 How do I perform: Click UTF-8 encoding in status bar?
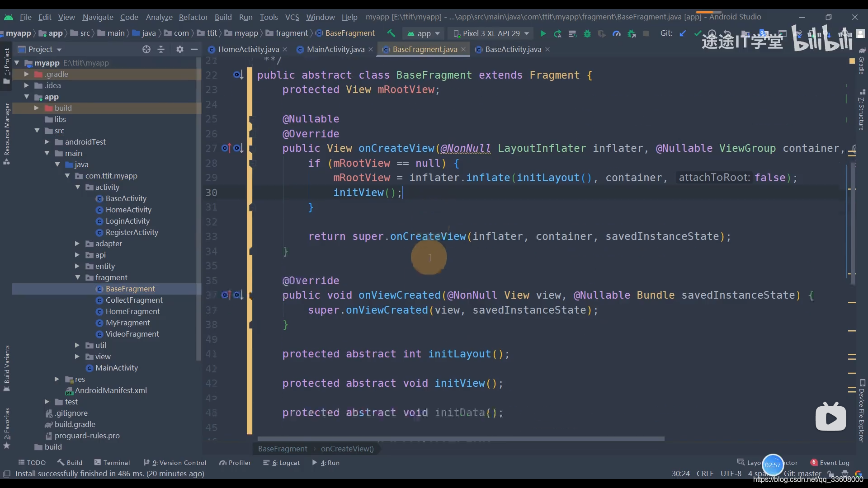click(x=731, y=474)
